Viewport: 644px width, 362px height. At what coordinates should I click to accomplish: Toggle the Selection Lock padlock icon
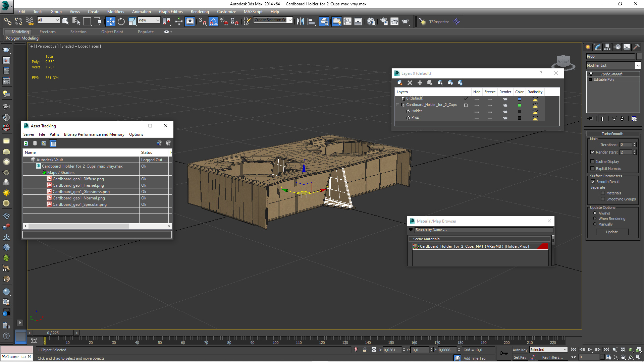click(365, 350)
